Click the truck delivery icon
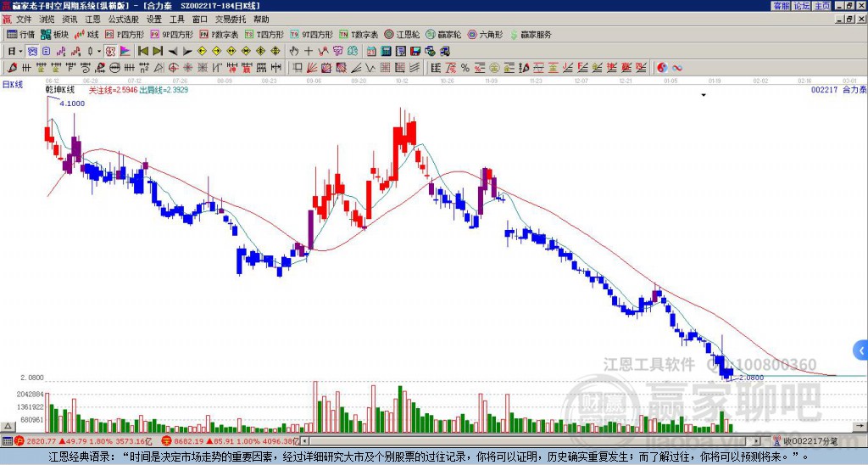The width and height of the screenshot is (868, 465). (x=444, y=51)
